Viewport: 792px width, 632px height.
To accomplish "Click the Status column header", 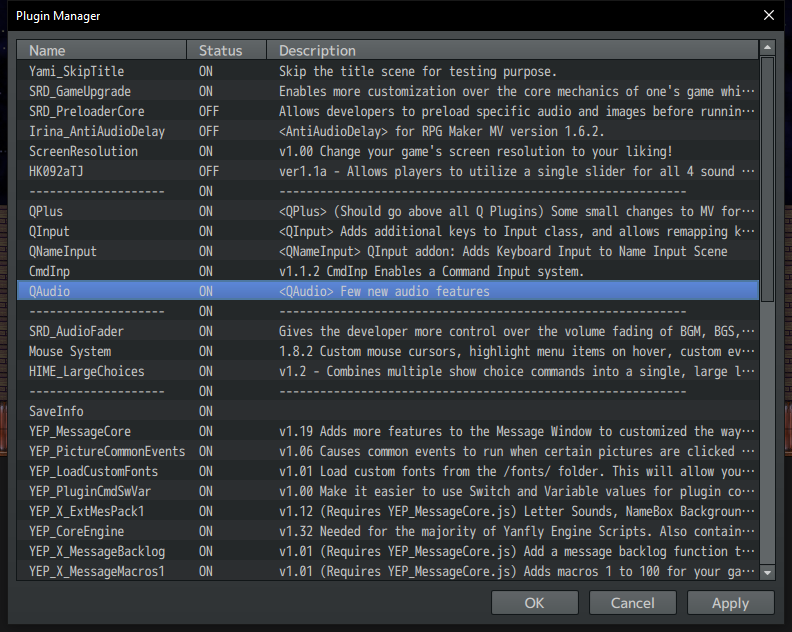I will click(x=226, y=51).
